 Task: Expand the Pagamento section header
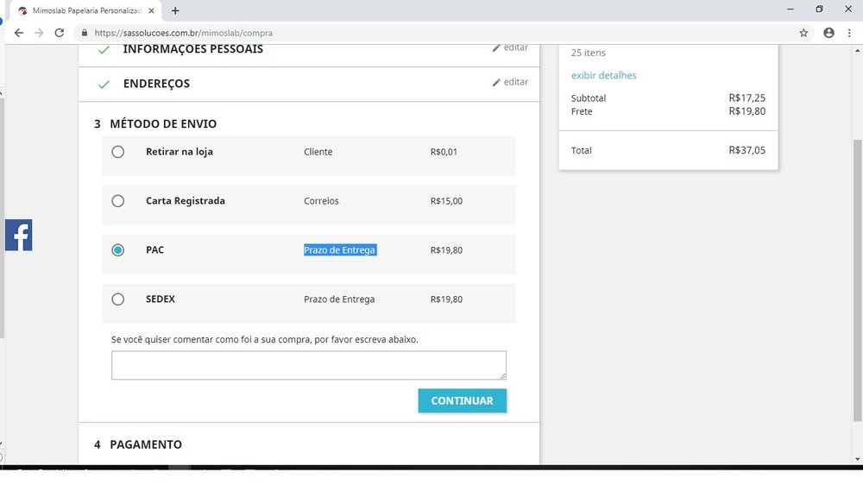coord(146,444)
